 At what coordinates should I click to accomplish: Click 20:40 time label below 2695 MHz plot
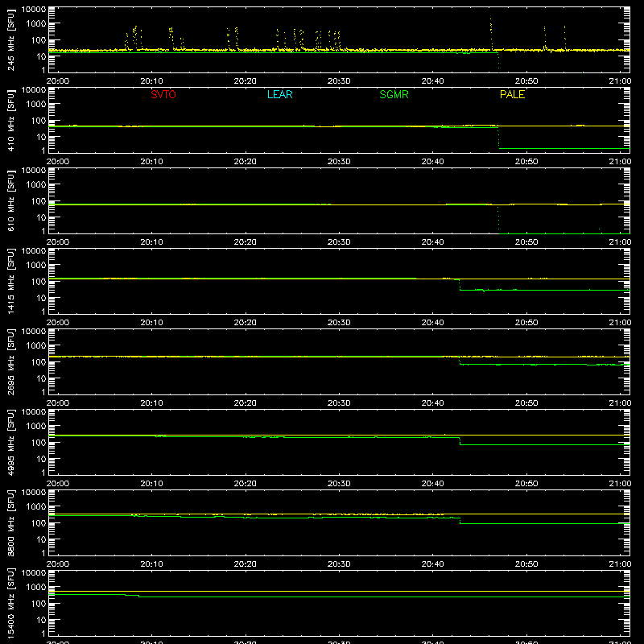coord(432,403)
